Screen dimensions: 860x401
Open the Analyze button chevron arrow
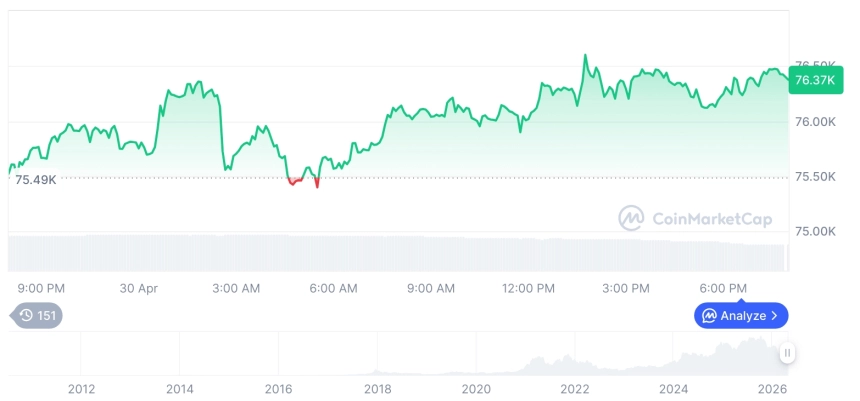(x=775, y=316)
